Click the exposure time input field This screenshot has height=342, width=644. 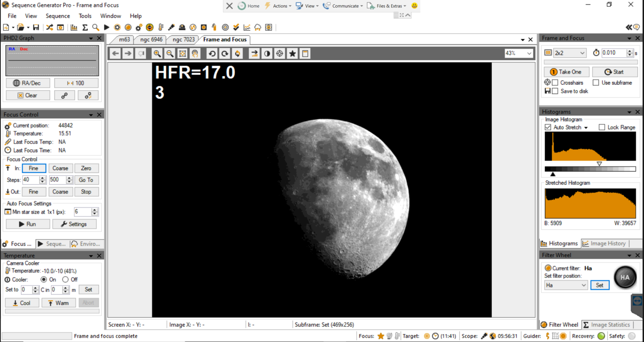[613, 53]
